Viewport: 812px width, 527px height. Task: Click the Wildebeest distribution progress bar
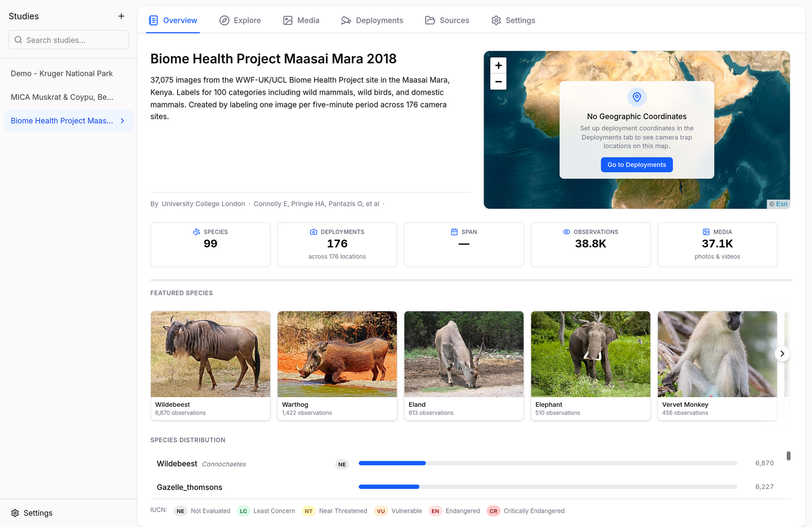coord(548,463)
